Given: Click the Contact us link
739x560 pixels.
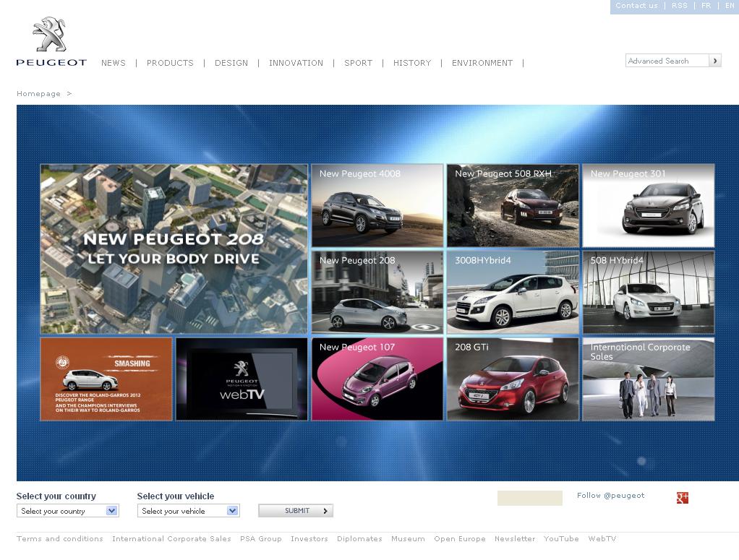Looking at the screenshot, I should pos(637,6).
